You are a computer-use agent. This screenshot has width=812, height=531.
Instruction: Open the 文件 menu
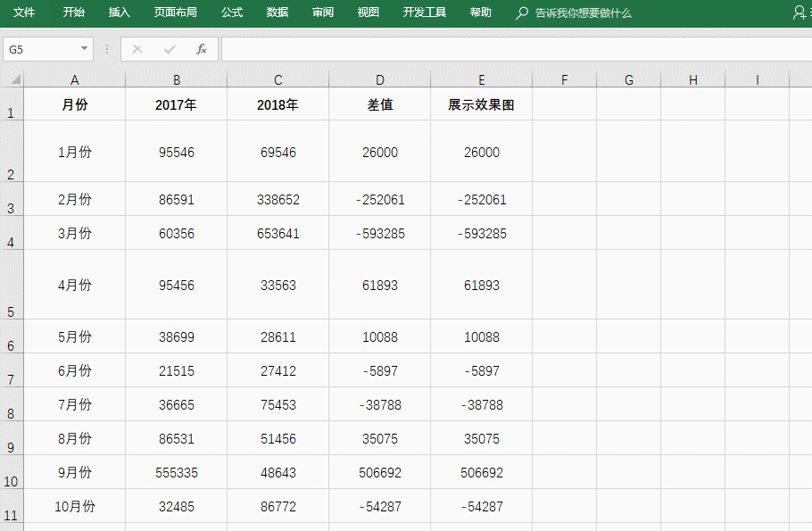[24, 13]
